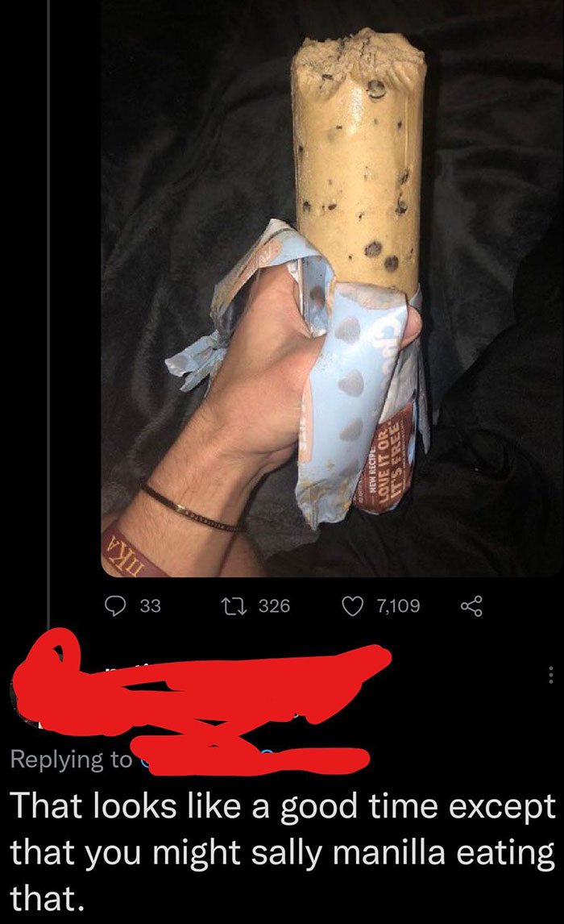Click the 326 retweets count

275,606
